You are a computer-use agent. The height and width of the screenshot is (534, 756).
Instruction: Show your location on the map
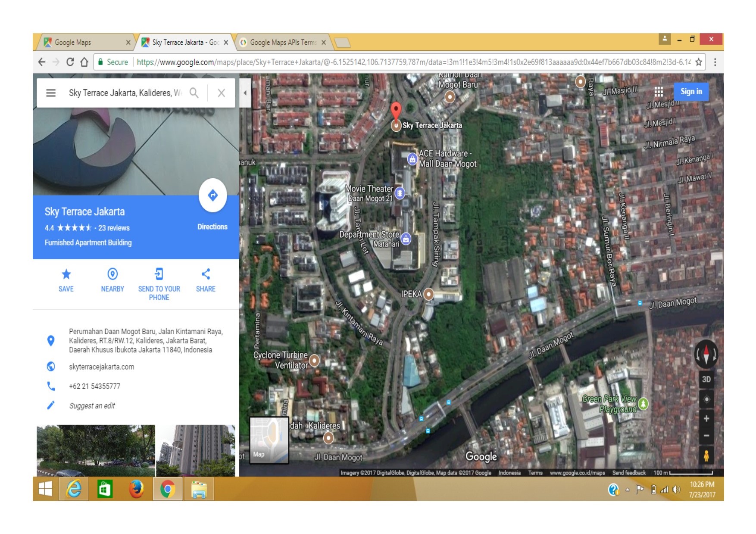pos(706,399)
